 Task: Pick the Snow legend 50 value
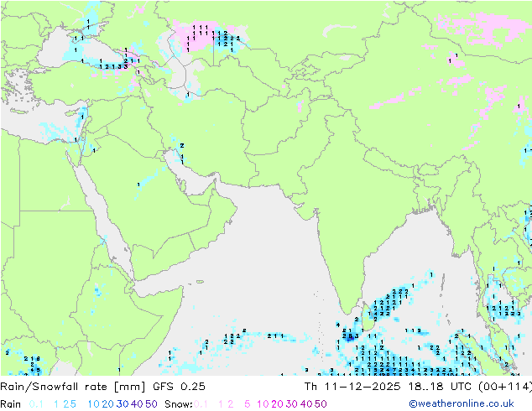point(321,404)
